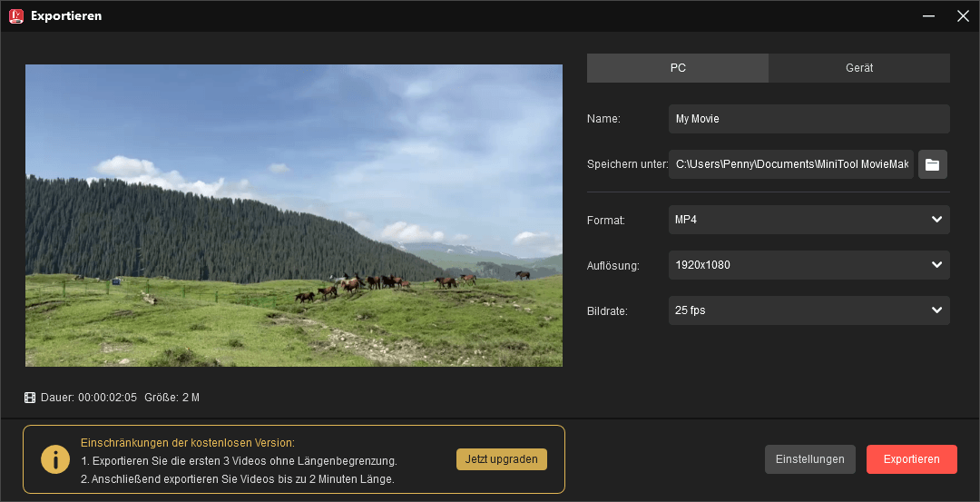Open the folder browse icon for save path
The width and height of the screenshot is (980, 502).
pos(933,164)
